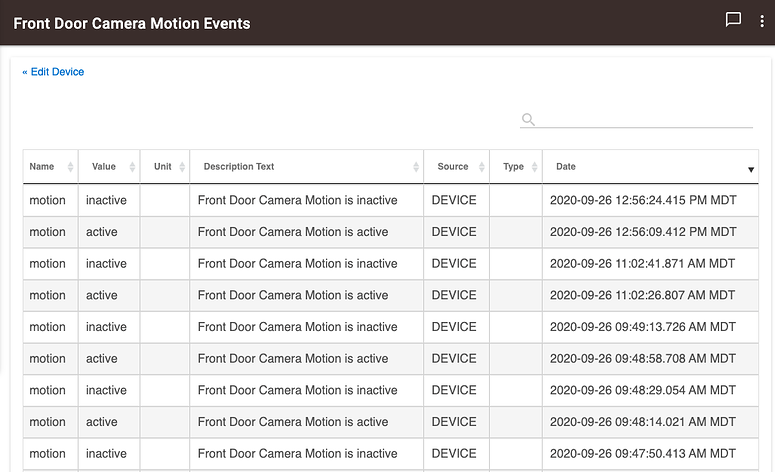Click the Date column header
The width and height of the screenshot is (775, 472).
pyautogui.click(x=567, y=167)
